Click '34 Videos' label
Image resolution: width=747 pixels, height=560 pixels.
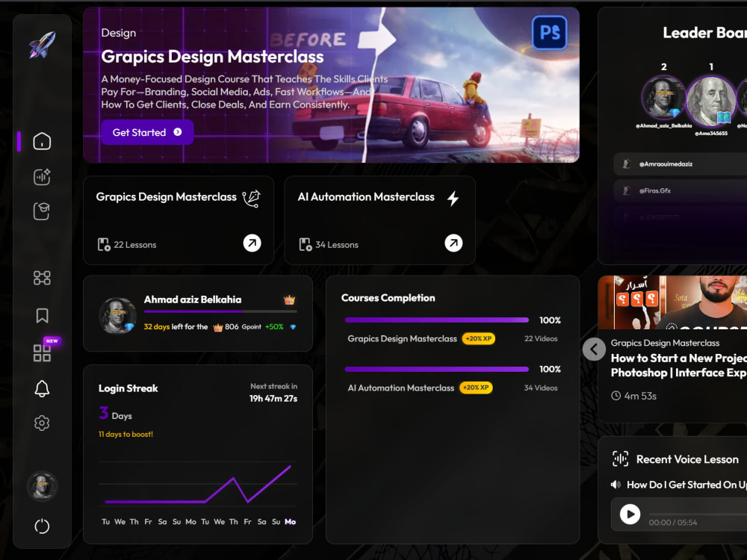click(x=541, y=388)
